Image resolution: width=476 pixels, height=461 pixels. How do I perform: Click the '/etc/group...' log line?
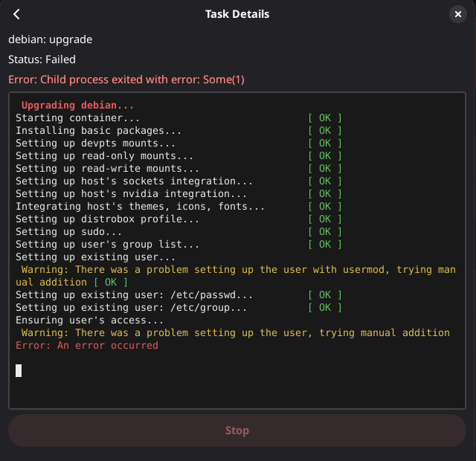coord(131,308)
